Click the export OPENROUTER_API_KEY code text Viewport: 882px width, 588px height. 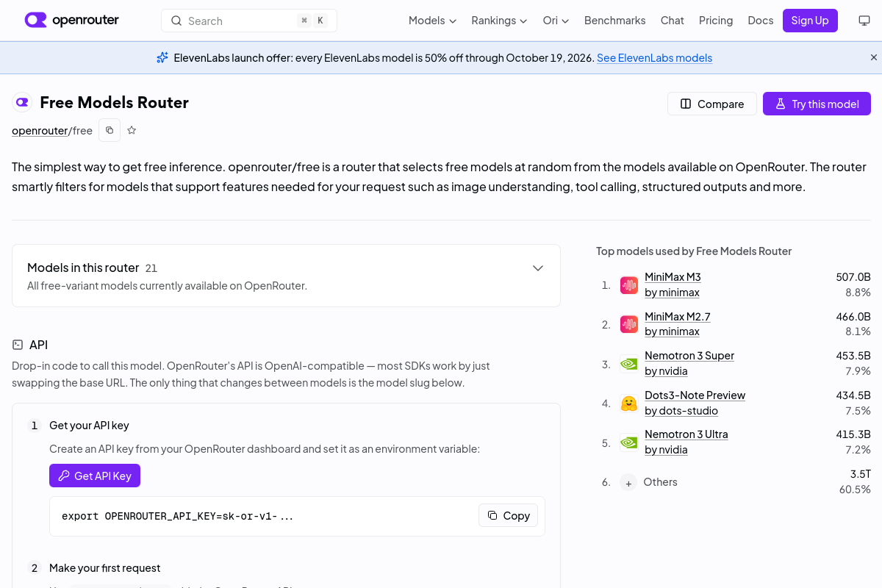point(178,516)
